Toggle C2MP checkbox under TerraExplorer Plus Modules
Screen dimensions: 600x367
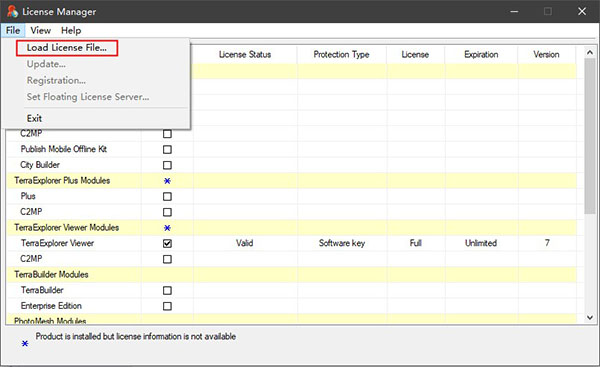click(x=167, y=212)
